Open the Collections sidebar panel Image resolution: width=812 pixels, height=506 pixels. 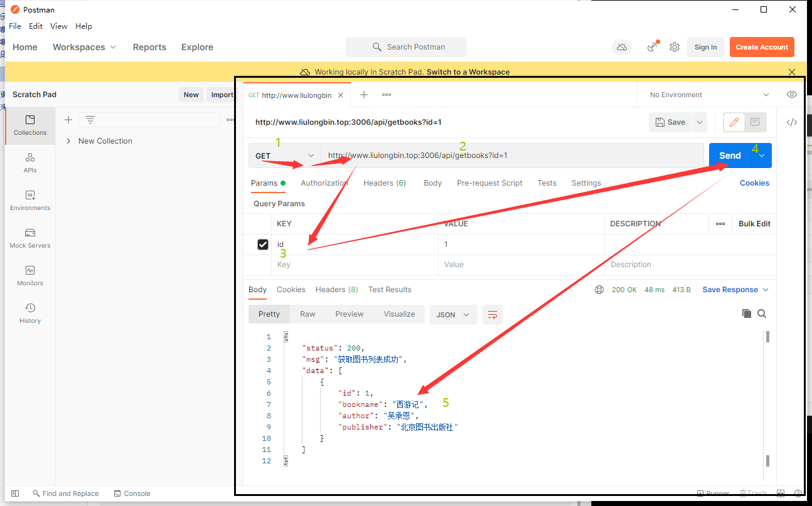[x=30, y=125]
